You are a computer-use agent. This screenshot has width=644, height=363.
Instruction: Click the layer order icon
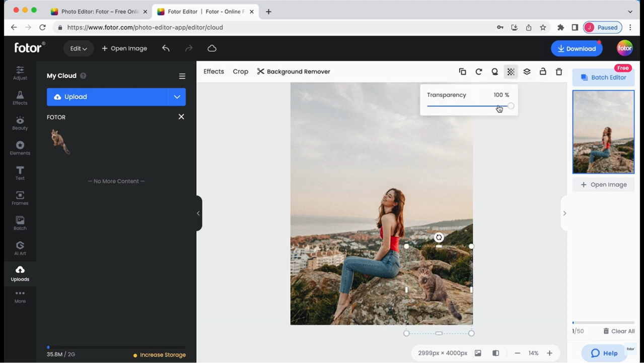(x=527, y=72)
